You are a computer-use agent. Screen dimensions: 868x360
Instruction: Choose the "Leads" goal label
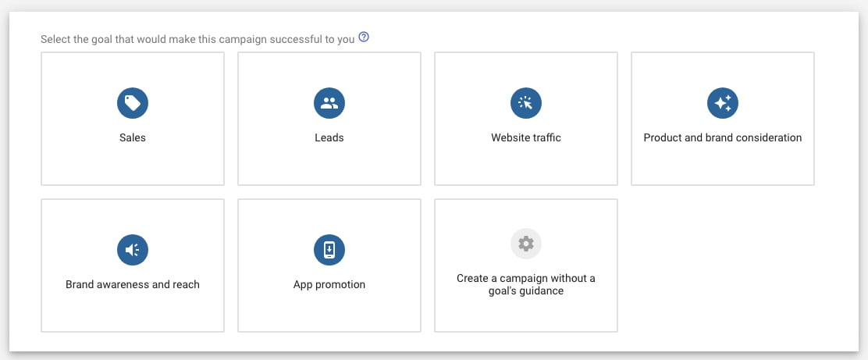click(329, 138)
